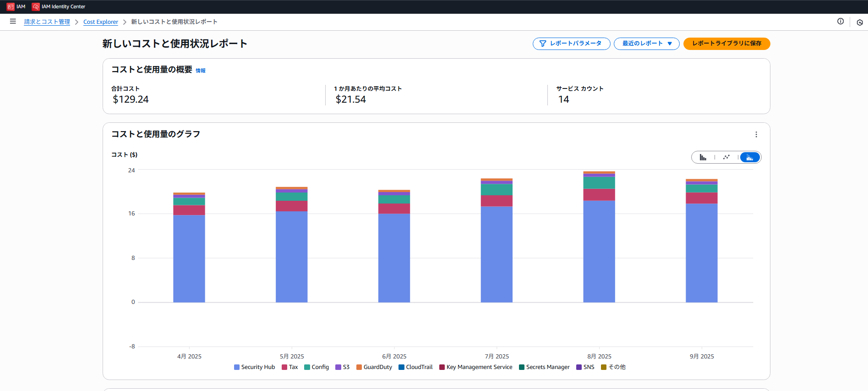Click the コスト ($) axis label
The height and width of the screenshot is (391, 868).
(x=124, y=155)
